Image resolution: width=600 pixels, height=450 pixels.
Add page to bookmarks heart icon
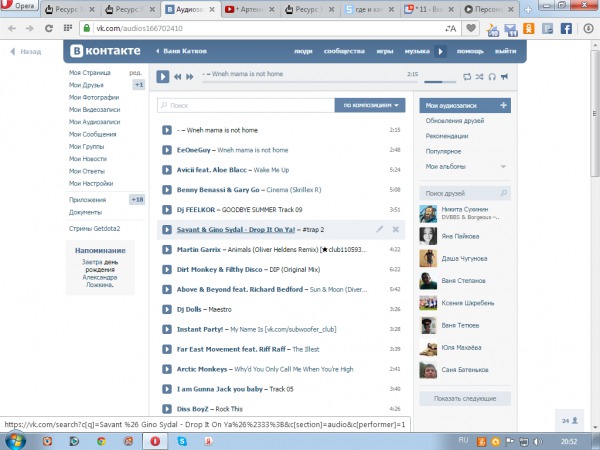[x=471, y=28]
